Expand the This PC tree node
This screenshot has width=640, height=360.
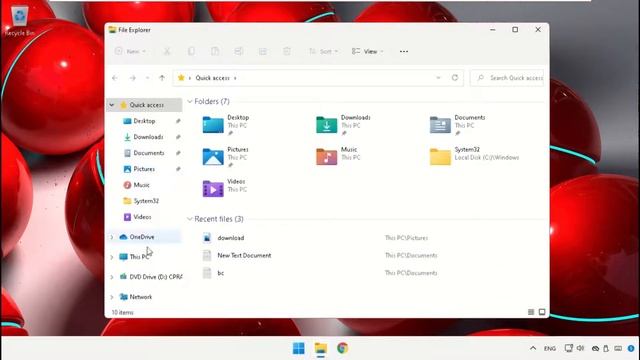point(112,257)
